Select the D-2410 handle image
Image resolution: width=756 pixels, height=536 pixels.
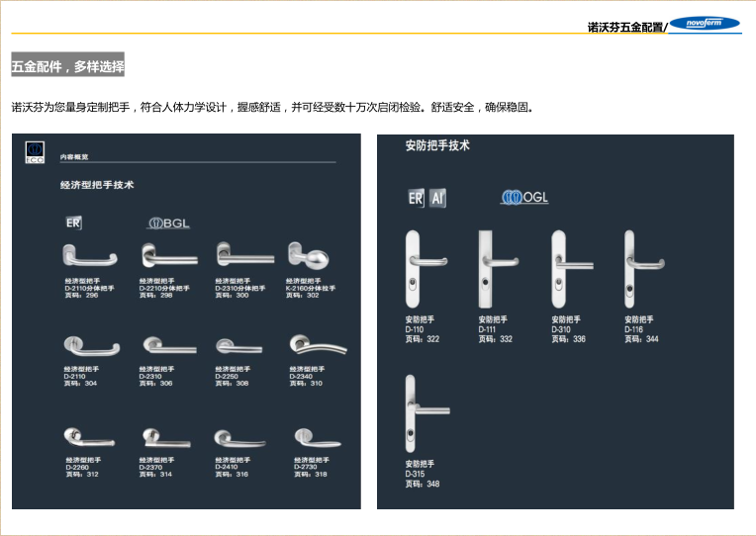(240, 439)
